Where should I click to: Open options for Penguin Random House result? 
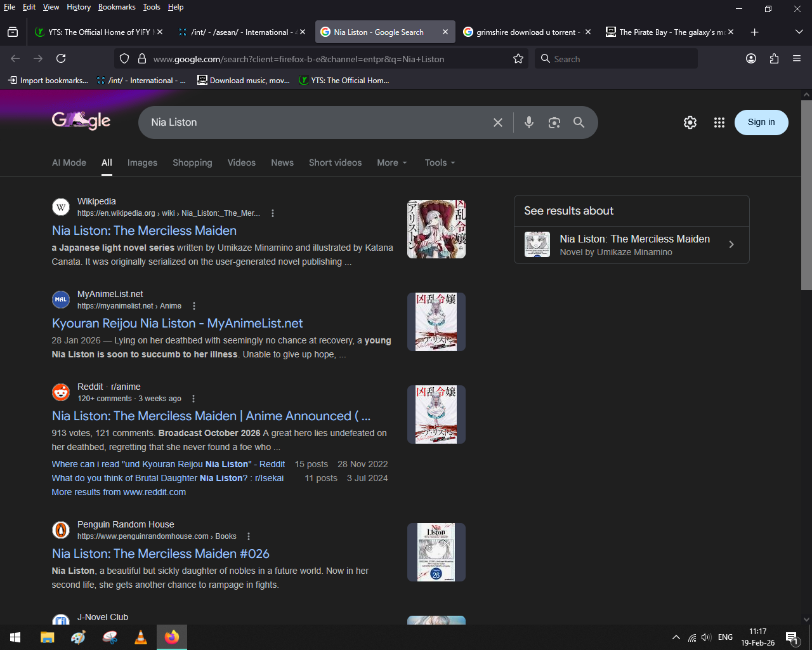249,536
